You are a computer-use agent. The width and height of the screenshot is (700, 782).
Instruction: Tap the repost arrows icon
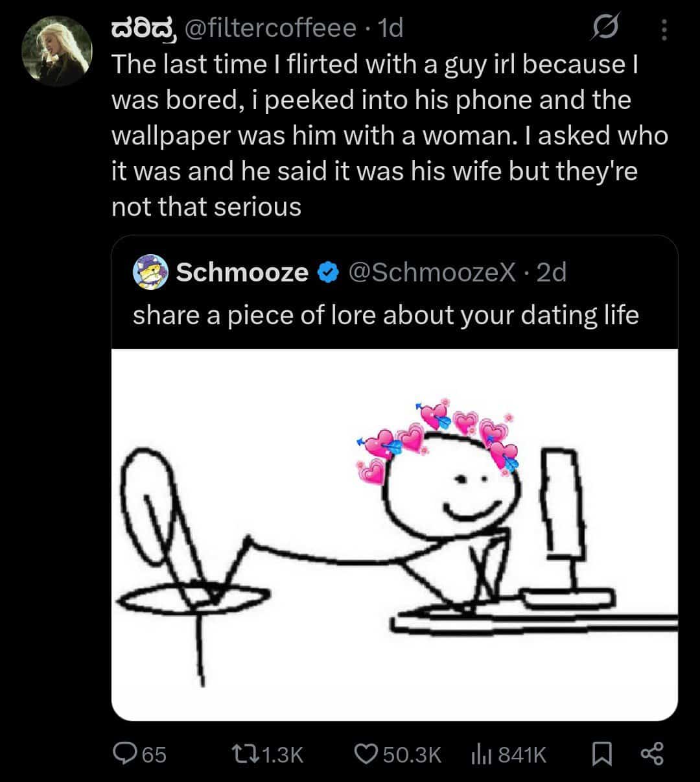(x=246, y=753)
